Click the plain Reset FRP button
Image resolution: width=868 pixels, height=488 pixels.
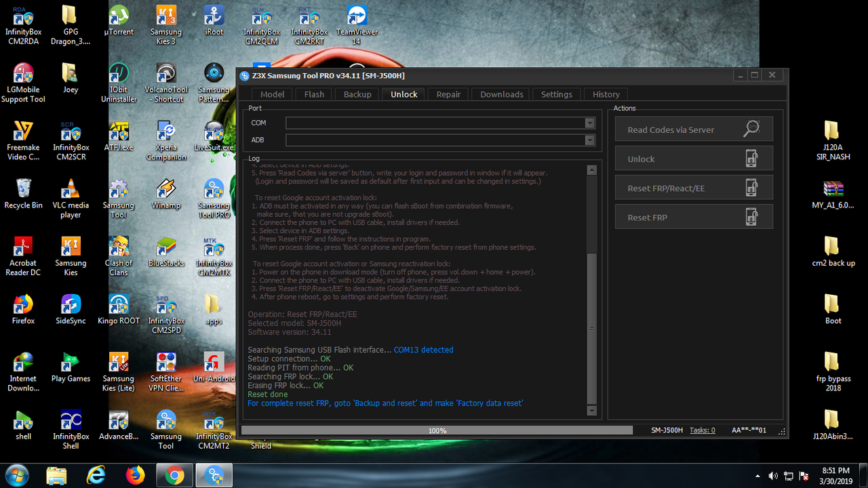tap(694, 217)
